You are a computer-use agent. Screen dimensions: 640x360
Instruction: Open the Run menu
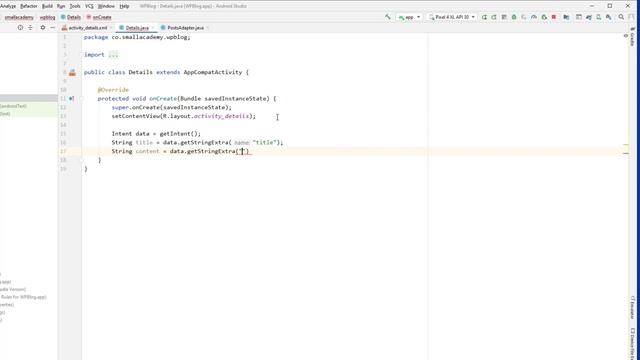(x=61, y=6)
